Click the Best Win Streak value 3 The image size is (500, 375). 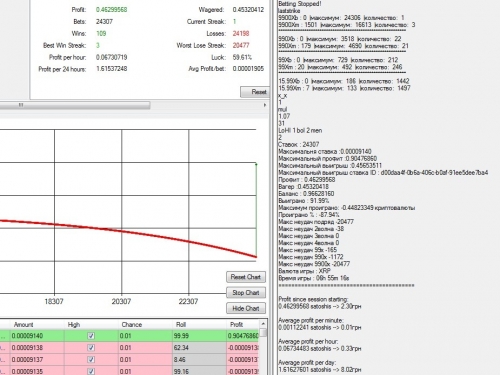point(98,45)
